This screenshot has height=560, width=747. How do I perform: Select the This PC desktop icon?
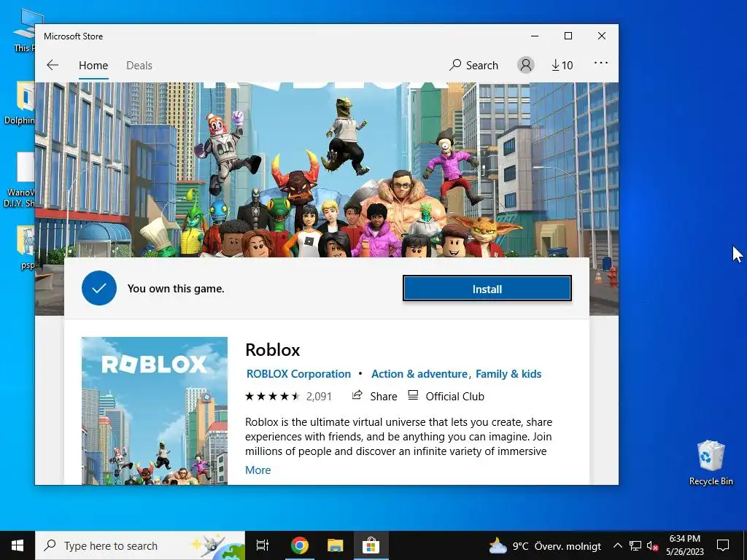[x=23, y=31]
